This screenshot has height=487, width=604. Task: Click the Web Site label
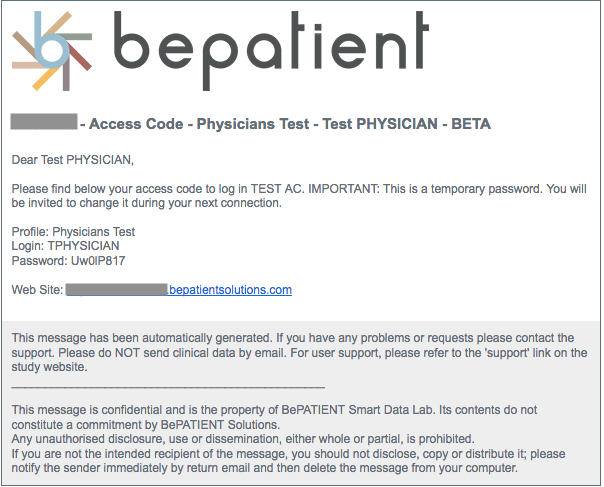pyautogui.click(x=37, y=290)
